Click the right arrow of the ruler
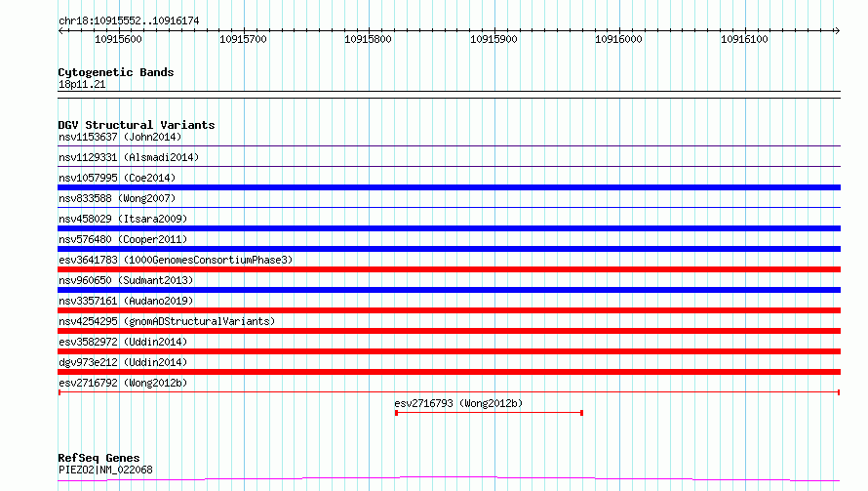This screenshot has height=491, width=868. (837, 30)
